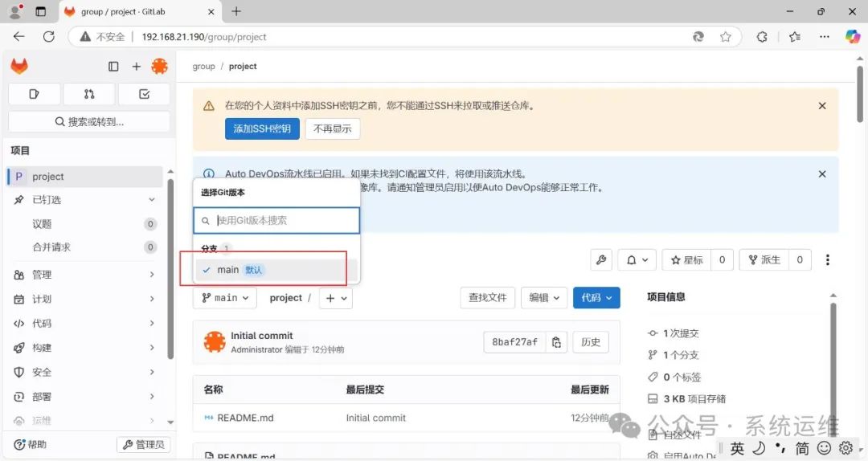868x461 pixels.
Task: Click the Initial commit title link
Action: click(x=262, y=336)
